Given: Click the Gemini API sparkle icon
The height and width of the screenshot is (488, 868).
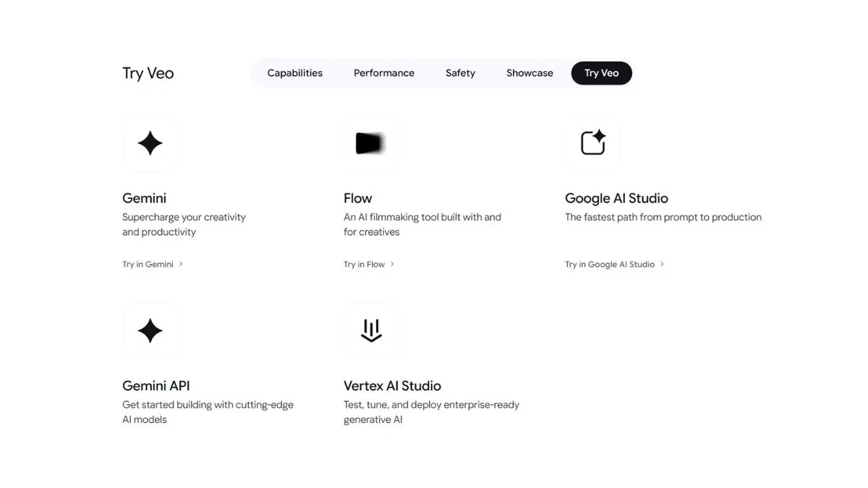Looking at the screenshot, I should click(150, 330).
